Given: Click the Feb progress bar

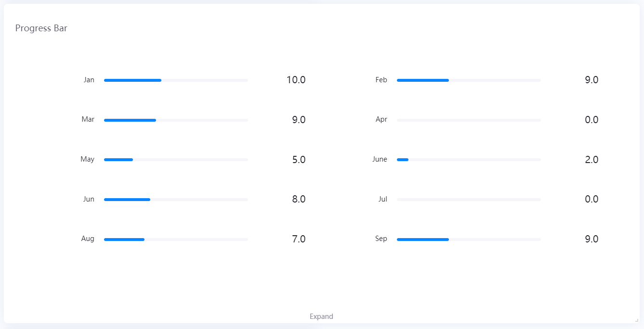Looking at the screenshot, I should 469,80.
